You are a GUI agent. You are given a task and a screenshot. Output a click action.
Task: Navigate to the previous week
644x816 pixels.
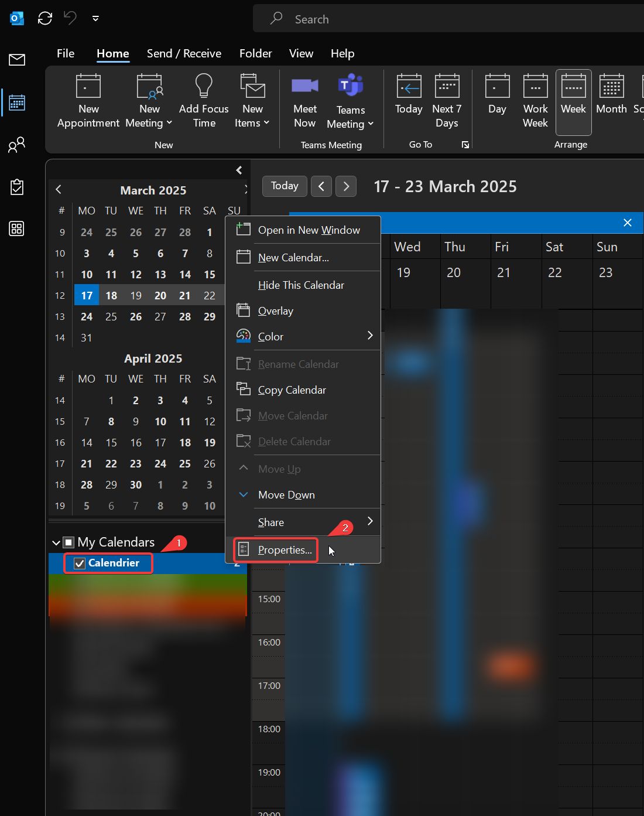tap(321, 186)
